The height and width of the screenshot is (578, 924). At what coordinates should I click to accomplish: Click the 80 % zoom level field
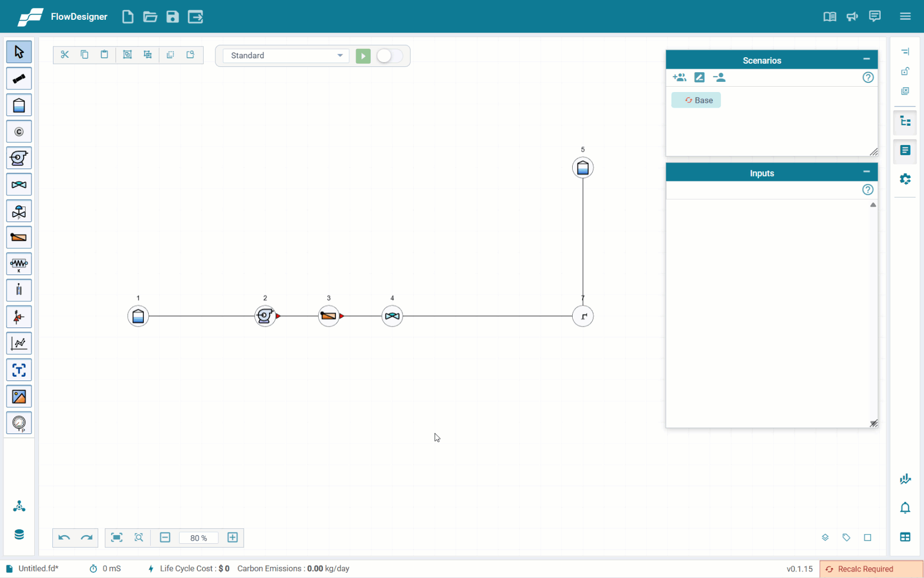198,538
